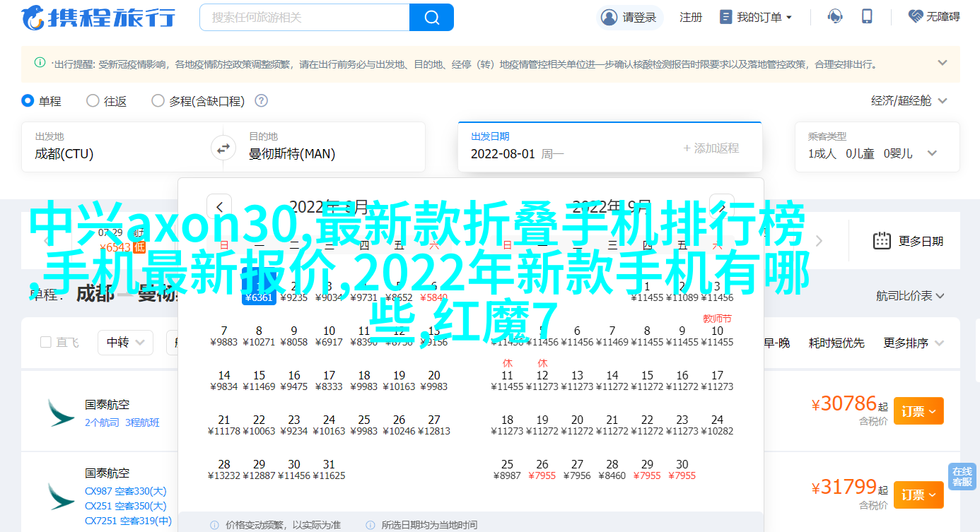This screenshot has width=980, height=532.
Task: Click the 注册 register link
Action: (x=690, y=17)
